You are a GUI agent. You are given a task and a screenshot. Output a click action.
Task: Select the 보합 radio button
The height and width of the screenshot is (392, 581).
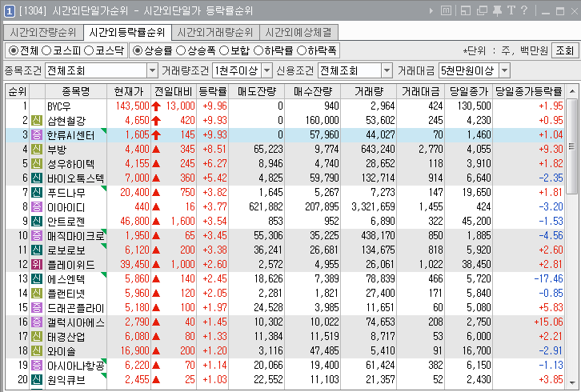[224, 50]
